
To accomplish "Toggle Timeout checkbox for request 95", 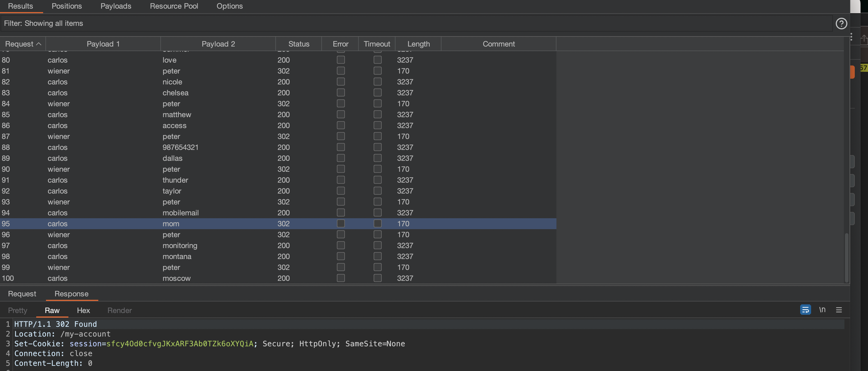I will click(x=377, y=223).
